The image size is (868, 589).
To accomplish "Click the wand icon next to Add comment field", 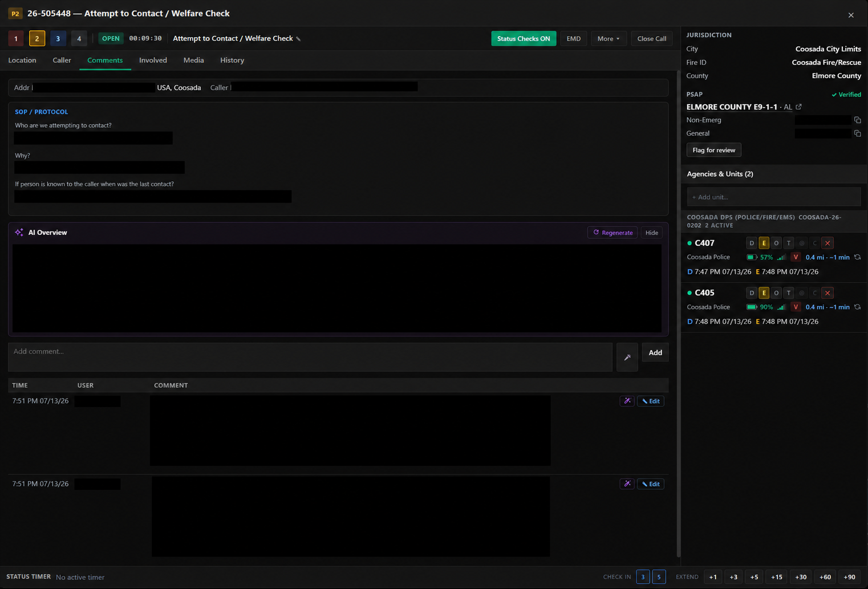I will [627, 358].
